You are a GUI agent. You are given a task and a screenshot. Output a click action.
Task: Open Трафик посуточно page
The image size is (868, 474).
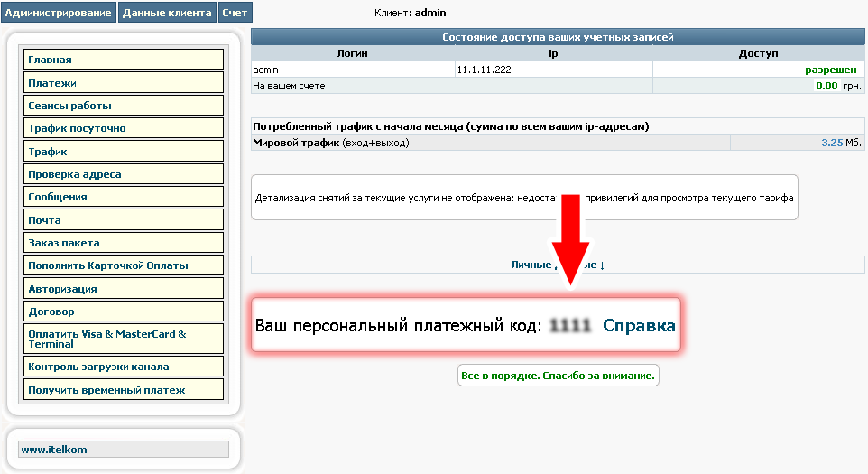124,128
